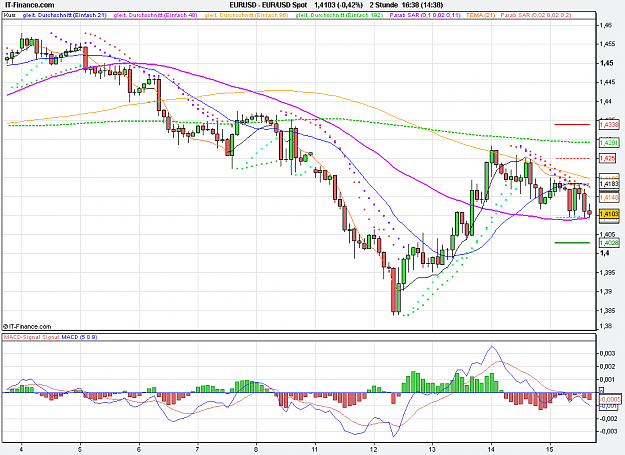625x455 pixels.
Task: Select red Parab SAR (0,02 0,02 0,2) legend
Action: click(536, 15)
